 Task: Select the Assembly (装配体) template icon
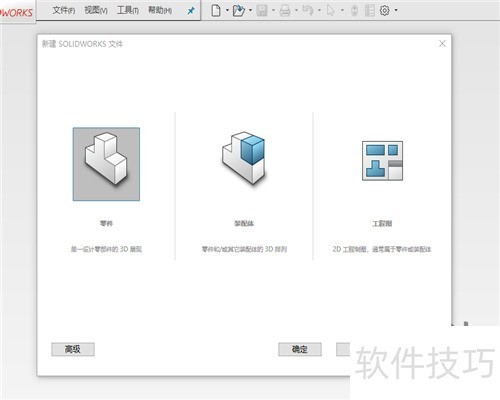(244, 158)
